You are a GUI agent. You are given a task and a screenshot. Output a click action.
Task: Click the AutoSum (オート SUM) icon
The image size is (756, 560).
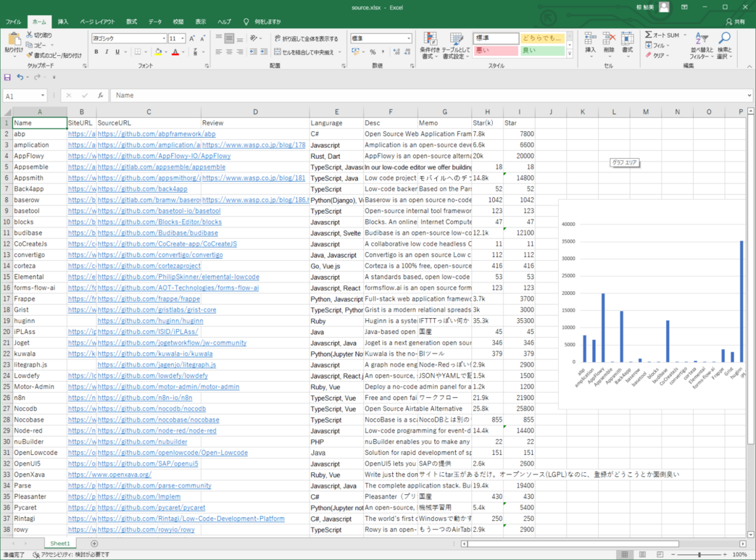pyautogui.click(x=649, y=35)
